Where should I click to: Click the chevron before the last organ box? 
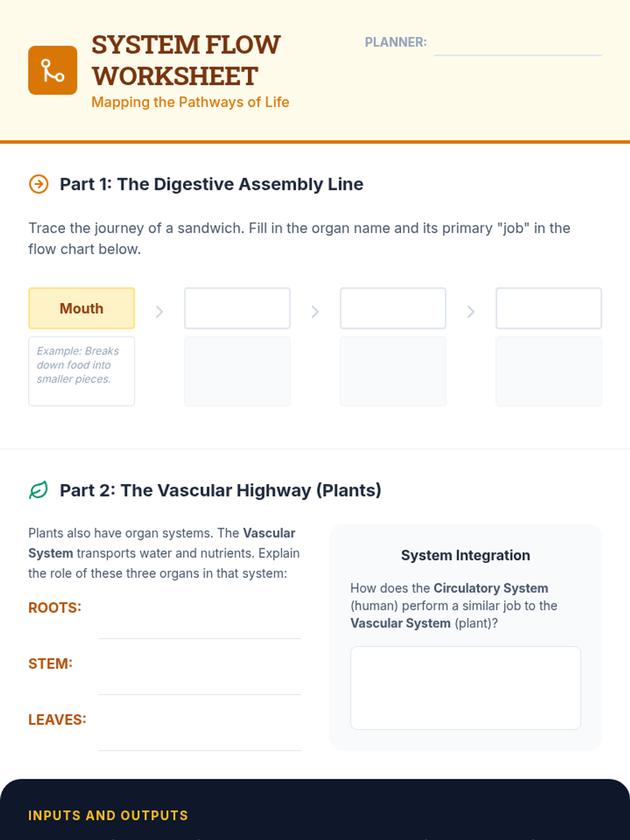(471, 312)
